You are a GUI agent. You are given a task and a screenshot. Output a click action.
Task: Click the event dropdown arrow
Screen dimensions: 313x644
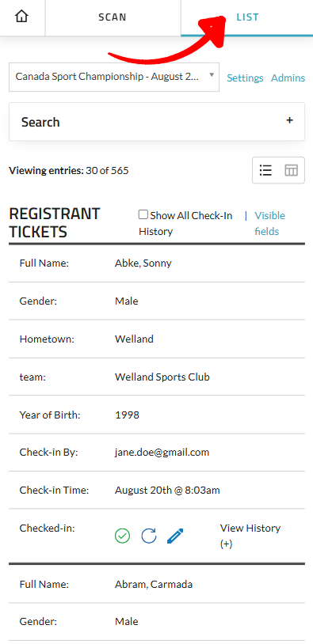pyautogui.click(x=212, y=74)
